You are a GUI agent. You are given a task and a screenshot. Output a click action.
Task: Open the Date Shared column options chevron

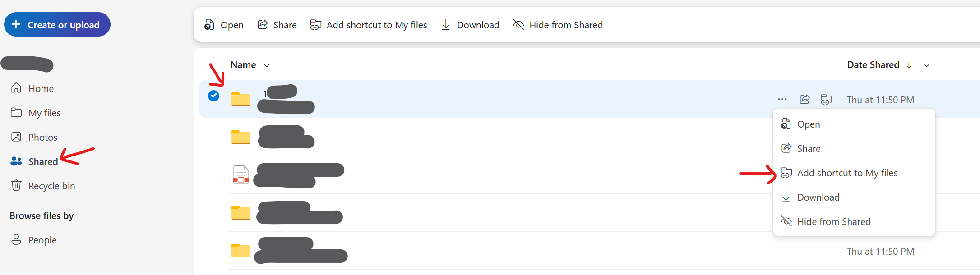[927, 65]
